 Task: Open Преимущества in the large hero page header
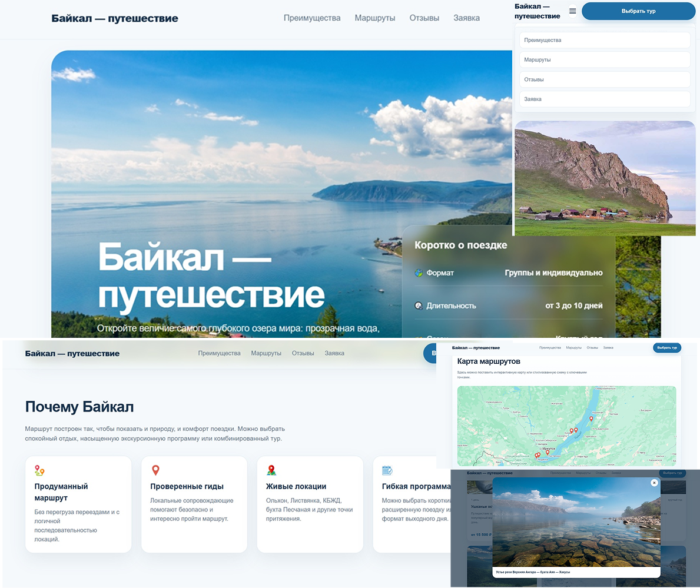[312, 18]
